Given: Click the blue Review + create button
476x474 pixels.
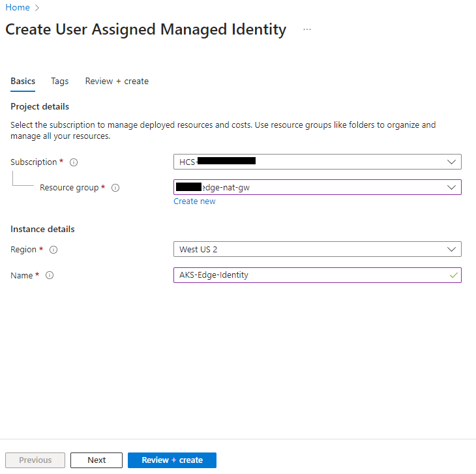Looking at the screenshot, I should click(172, 460).
